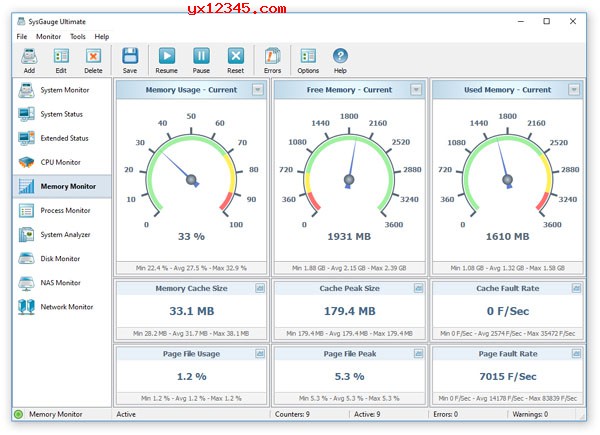The width and height of the screenshot is (600, 435).
Task: Open NAS Monitor in sidebar
Action: tap(62, 283)
